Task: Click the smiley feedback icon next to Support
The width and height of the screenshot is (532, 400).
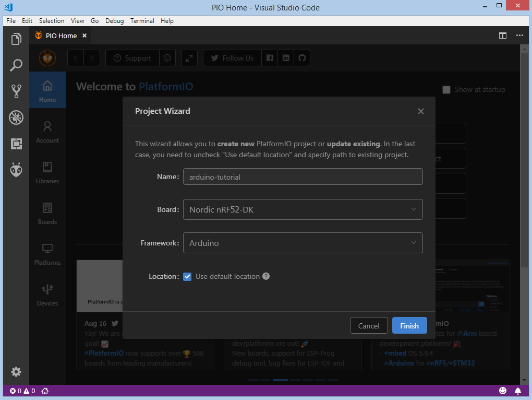Action: pyautogui.click(x=167, y=58)
